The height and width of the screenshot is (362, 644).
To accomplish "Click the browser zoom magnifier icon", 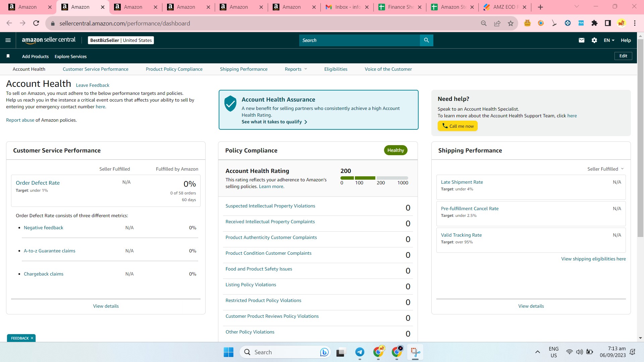I will [x=484, y=23].
